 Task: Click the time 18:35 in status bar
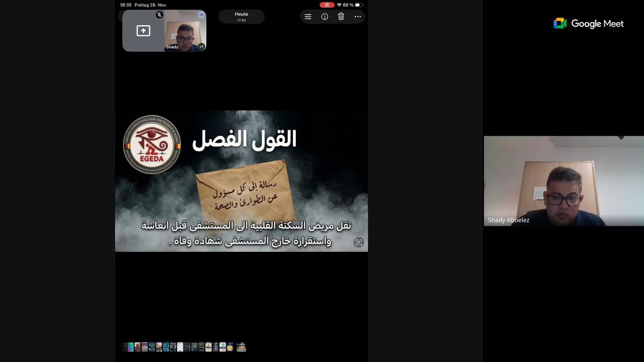tap(125, 5)
